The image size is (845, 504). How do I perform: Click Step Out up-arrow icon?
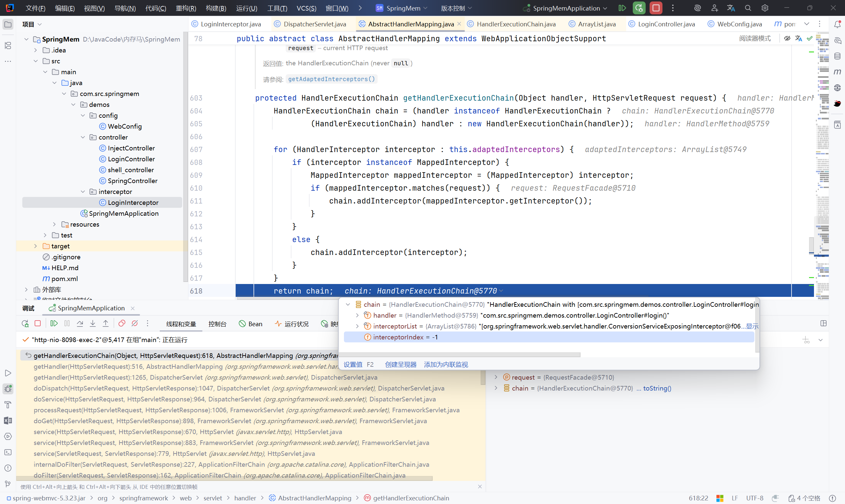pyautogui.click(x=106, y=323)
